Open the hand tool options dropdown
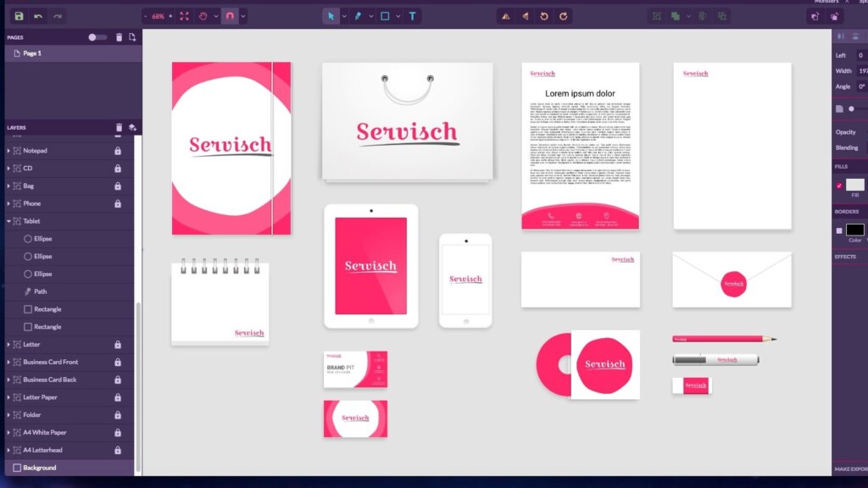The width and height of the screenshot is (868, 488). [x=216, y=16]
